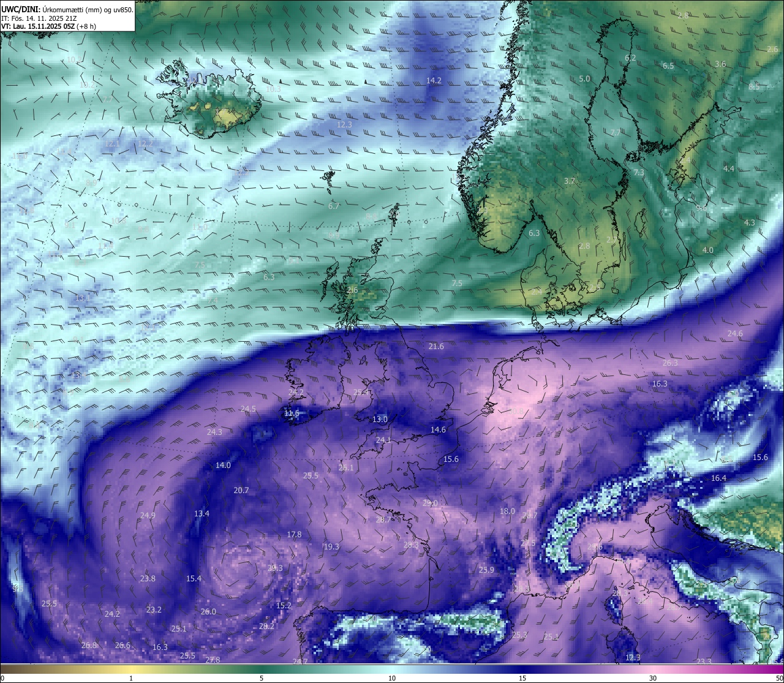784x683 pixels.
Task: Click the 13.0 value over Wales
Action: point(380,419)
